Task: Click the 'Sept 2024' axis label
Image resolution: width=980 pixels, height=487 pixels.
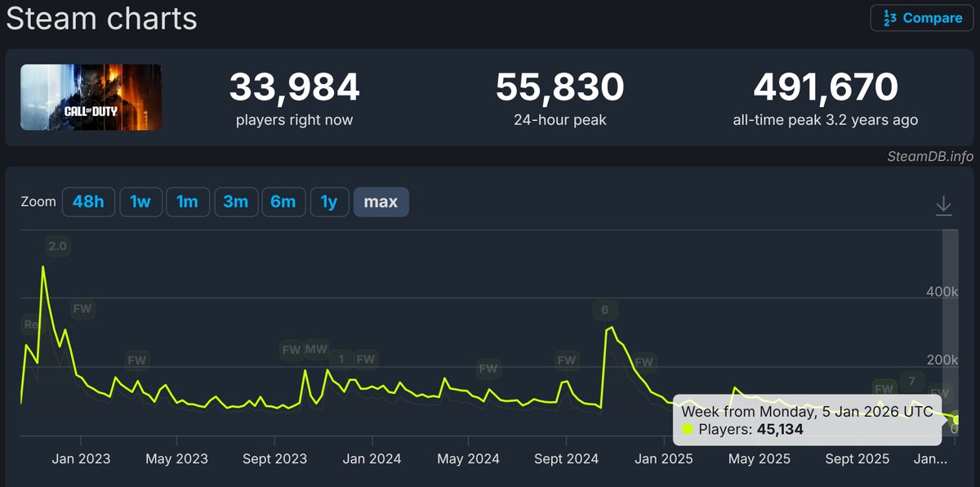Action: click(x=566, y=459)
